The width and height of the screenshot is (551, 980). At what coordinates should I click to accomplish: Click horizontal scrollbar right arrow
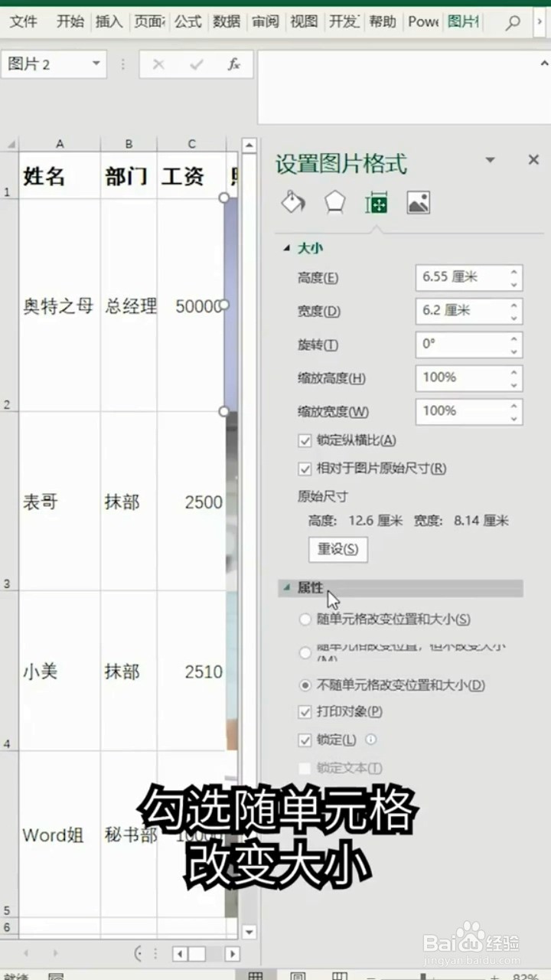pos(232,954)
